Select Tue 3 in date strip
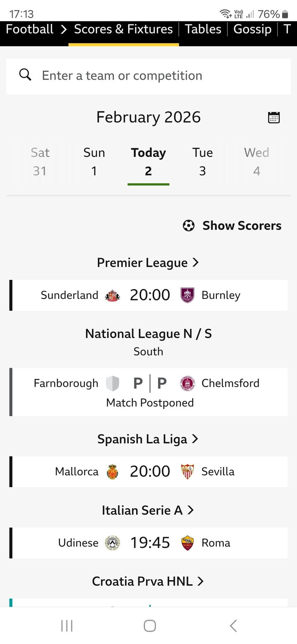 click(203, 161)
